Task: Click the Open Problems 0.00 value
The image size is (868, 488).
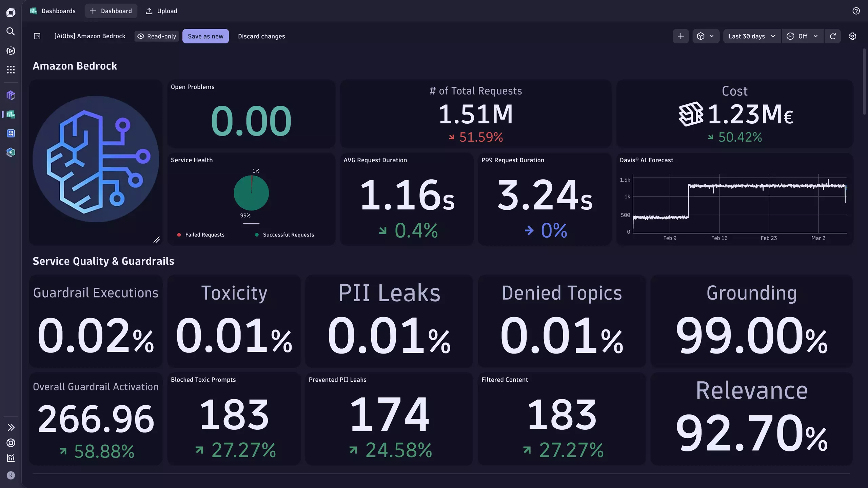Action: (251, 121)
